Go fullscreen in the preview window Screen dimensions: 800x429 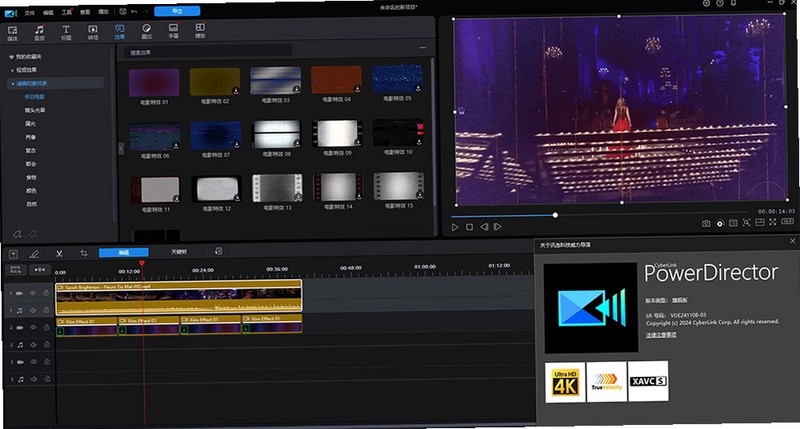[x=772, y=222]
